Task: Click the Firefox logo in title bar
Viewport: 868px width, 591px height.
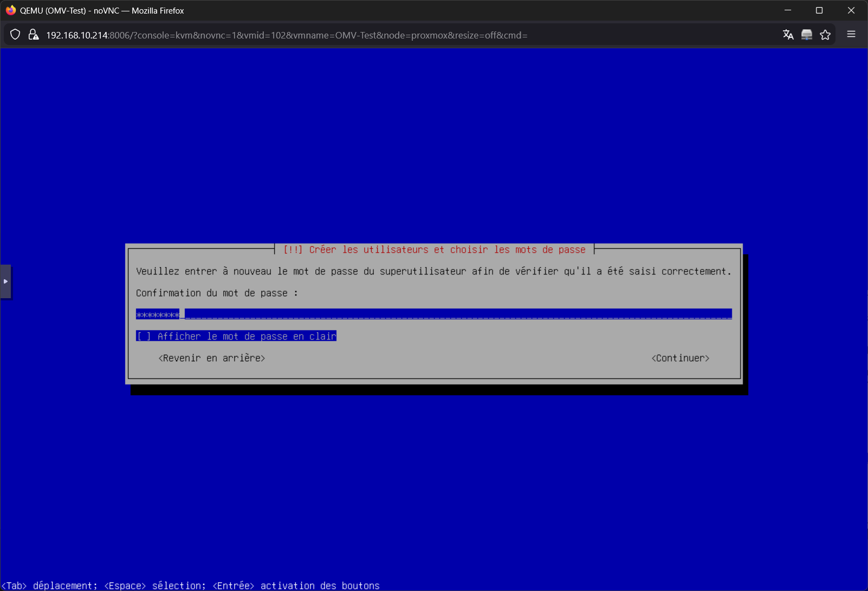Action: (11, 10)
